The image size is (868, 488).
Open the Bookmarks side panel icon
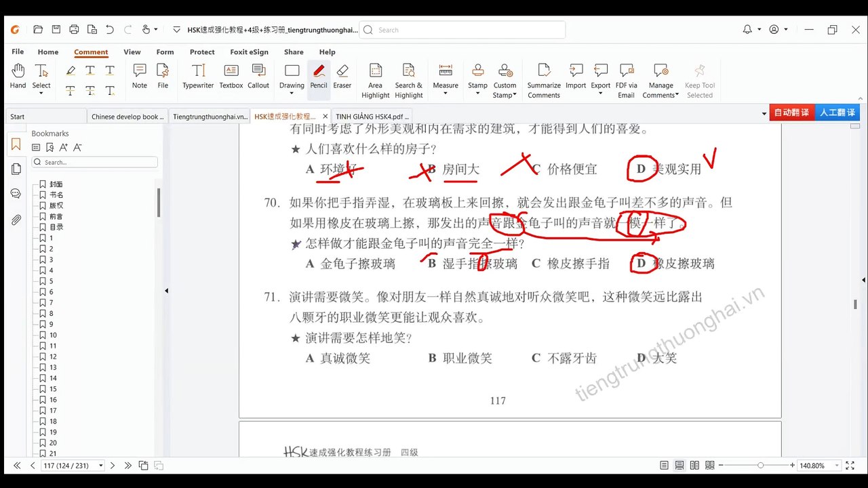coord(16,144)
